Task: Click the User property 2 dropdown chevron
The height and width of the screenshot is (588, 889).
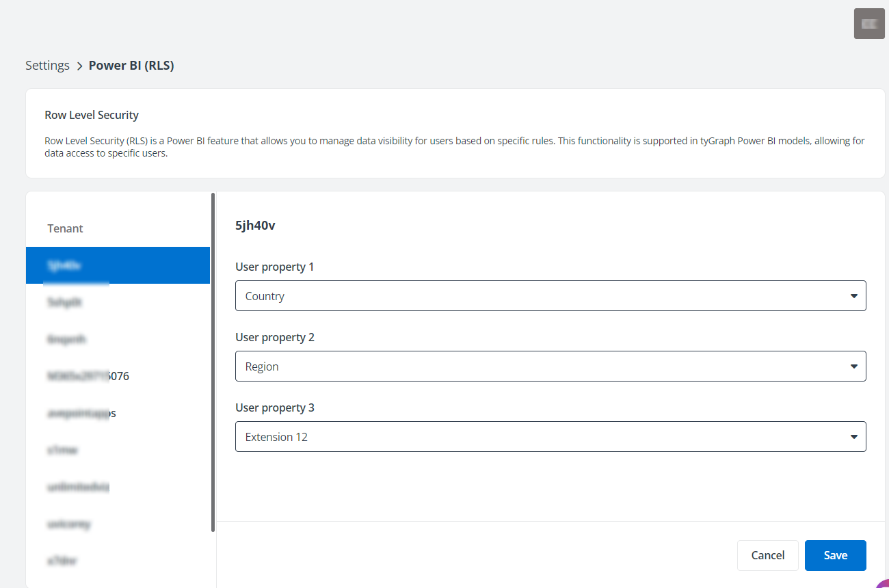Action: 853,366
